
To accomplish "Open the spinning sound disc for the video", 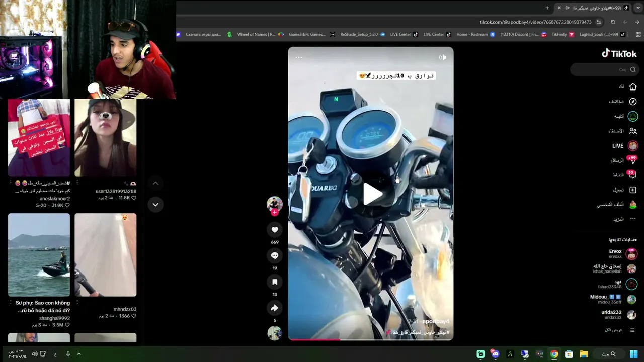I will click(x=275, y=333).
